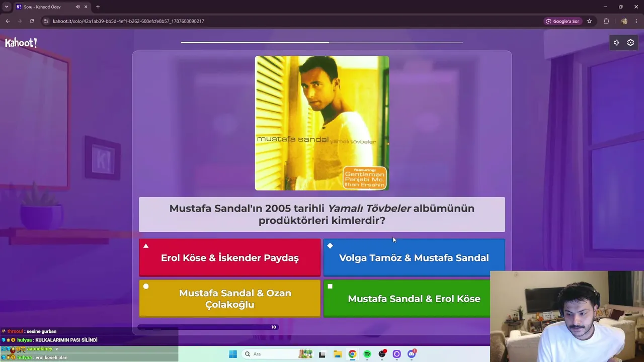Open Kahoot game settings gear
The height and width of the screenshot is (362, 644).
(630, 43)
